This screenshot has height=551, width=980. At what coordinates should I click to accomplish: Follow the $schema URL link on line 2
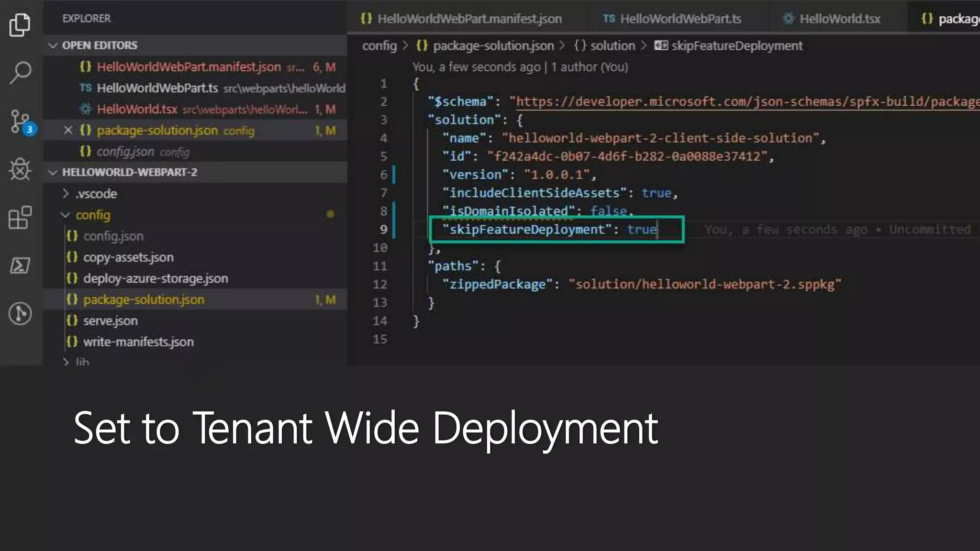click(x=747, y=101)
